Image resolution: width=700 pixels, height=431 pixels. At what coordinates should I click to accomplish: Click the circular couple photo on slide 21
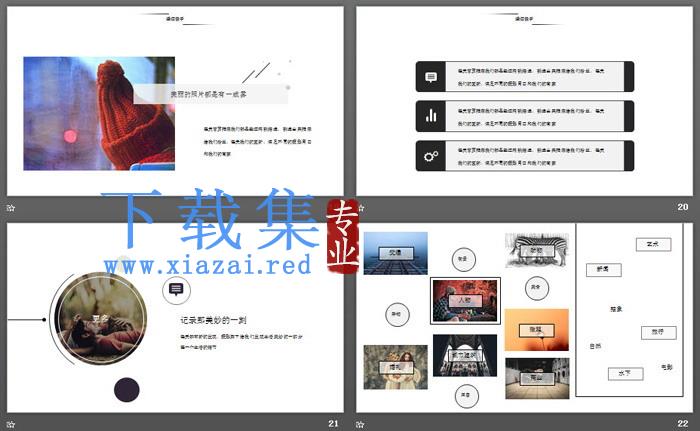tap(100, 318)
